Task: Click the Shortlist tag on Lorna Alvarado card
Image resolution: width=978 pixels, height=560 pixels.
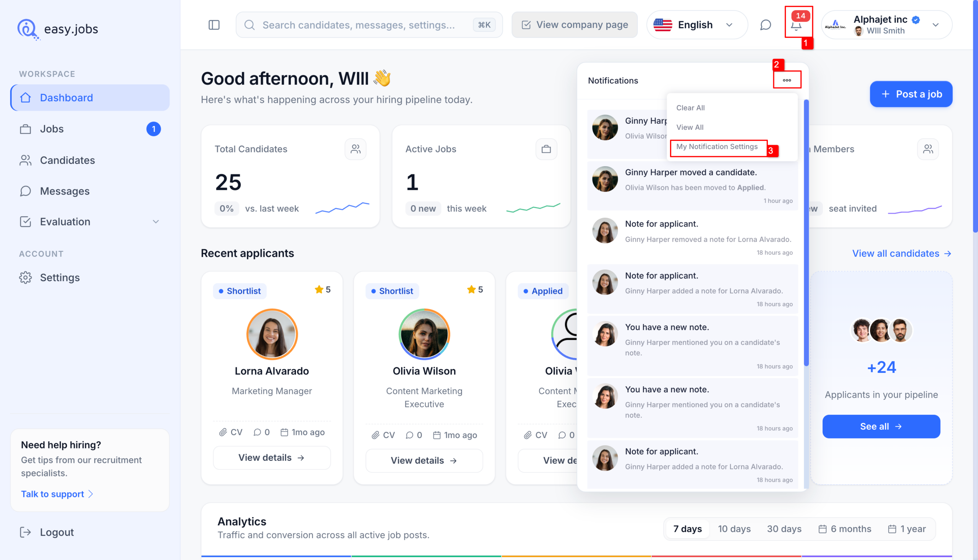Action: (240, 291)
